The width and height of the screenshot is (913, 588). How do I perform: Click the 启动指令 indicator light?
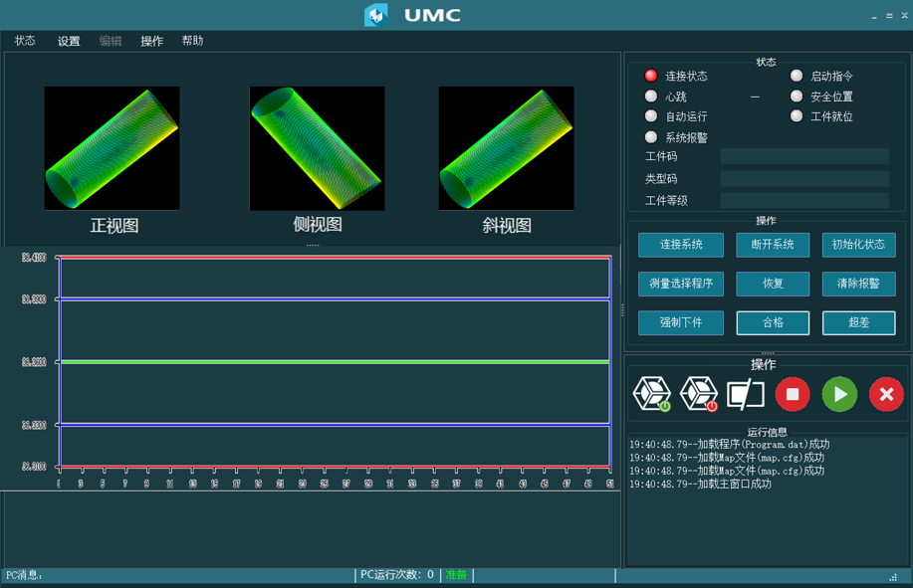pyautogui.click(x=797, y=76)
